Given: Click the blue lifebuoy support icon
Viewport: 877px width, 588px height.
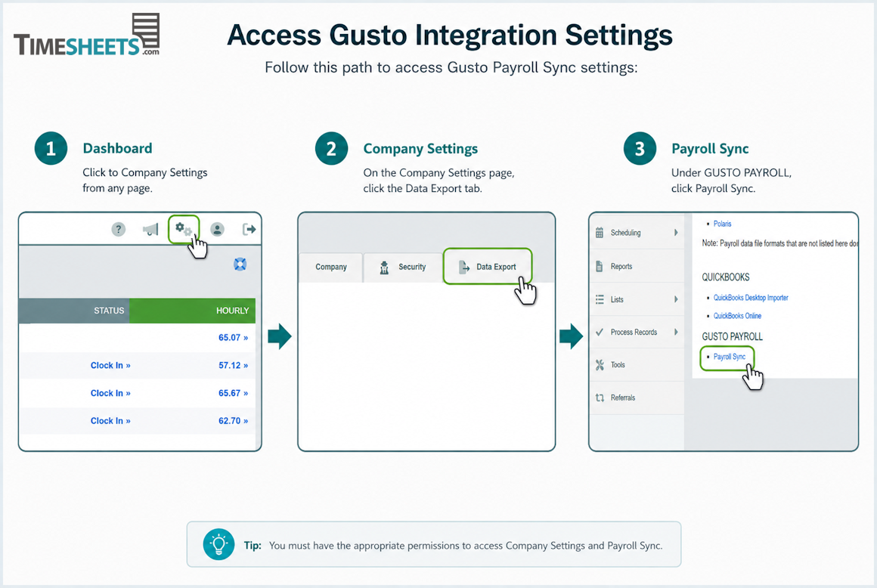Looking at the screenshot, I should (240, 264).
